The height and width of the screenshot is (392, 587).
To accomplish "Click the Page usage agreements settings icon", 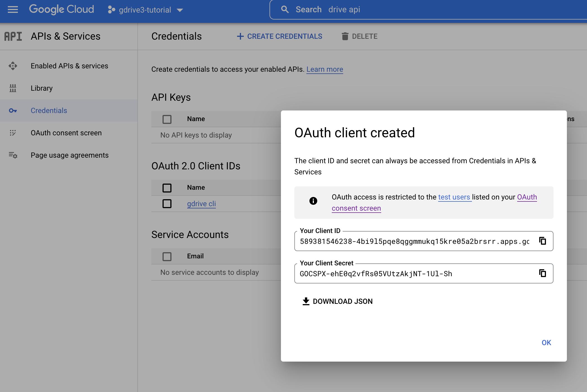I will pyautogui.click(x=13, y=155).
